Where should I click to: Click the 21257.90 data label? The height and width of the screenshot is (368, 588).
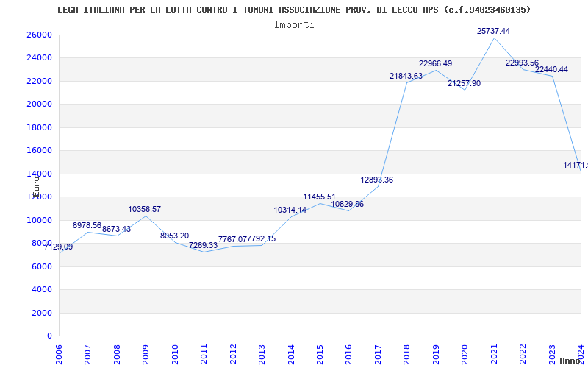pos(464,83)
